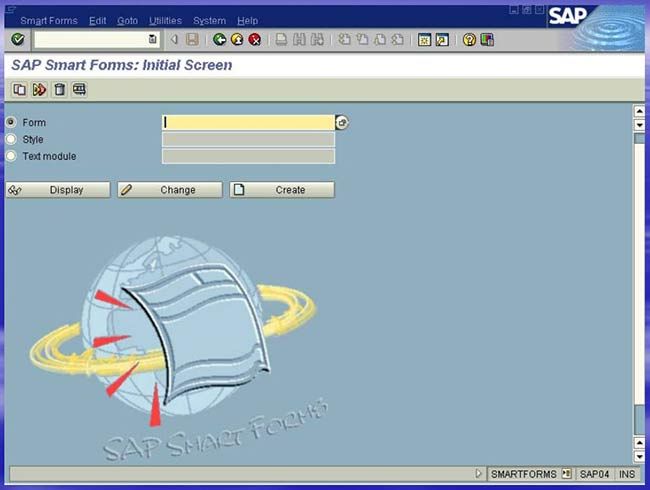
Task: Click the green Back arrow icon
Action: pos(219,39)
